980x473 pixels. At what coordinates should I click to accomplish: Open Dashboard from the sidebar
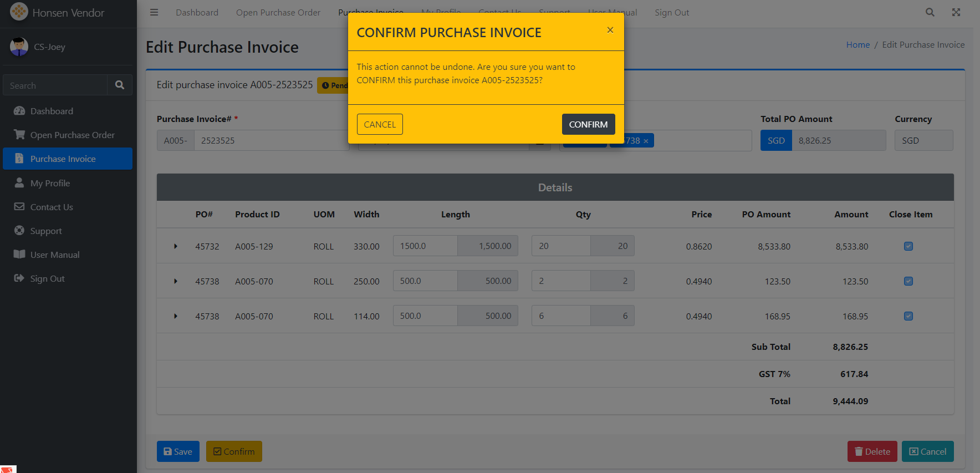(52, 111)
